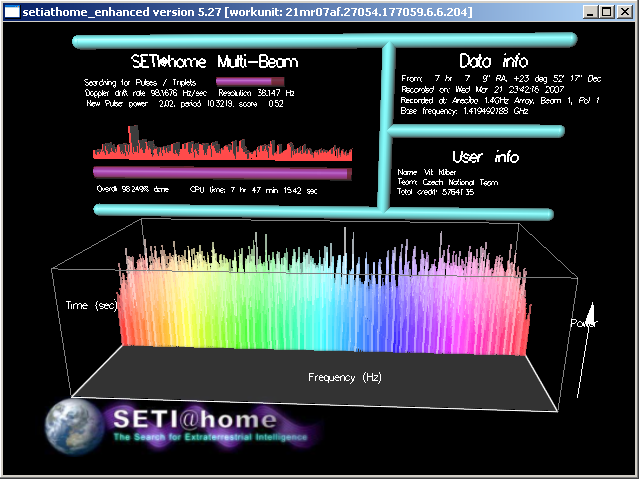The height and width of the screenshot is (479, 639).
Task: Minimize the setiathome_enhanced window
Action: [591, 12]
